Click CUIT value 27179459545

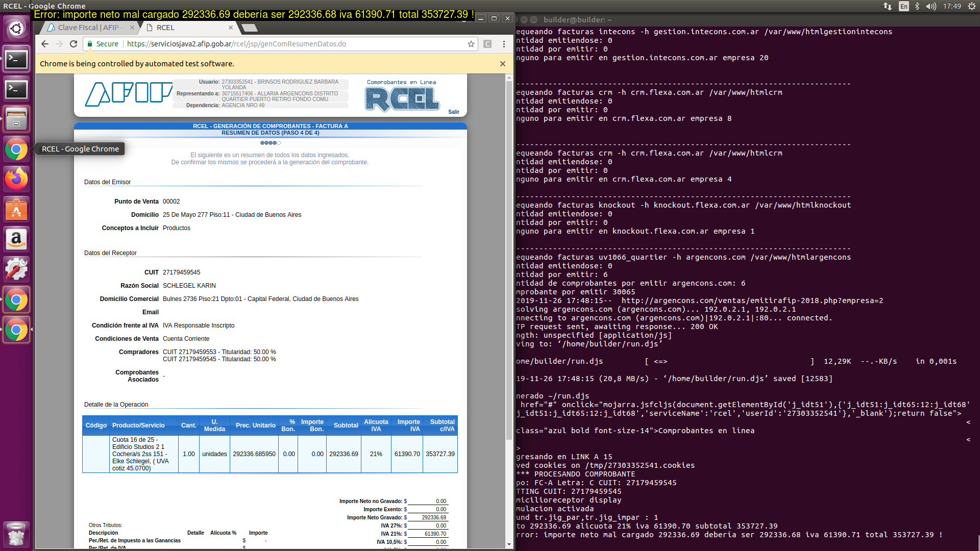182,272
